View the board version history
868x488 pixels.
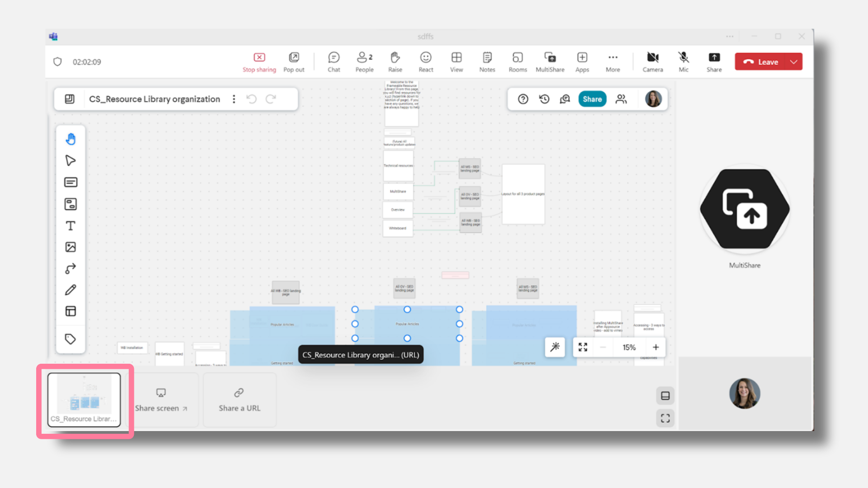pos(544,99)
